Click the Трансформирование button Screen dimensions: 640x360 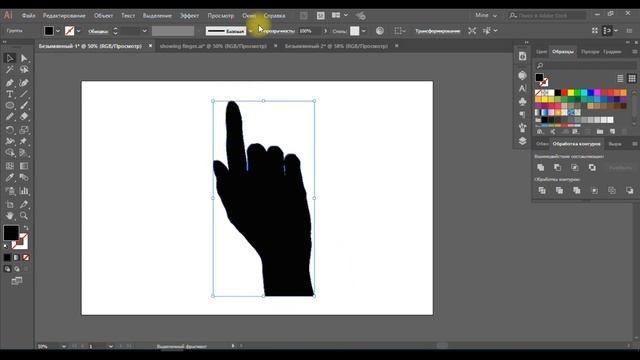click(438, 31)
